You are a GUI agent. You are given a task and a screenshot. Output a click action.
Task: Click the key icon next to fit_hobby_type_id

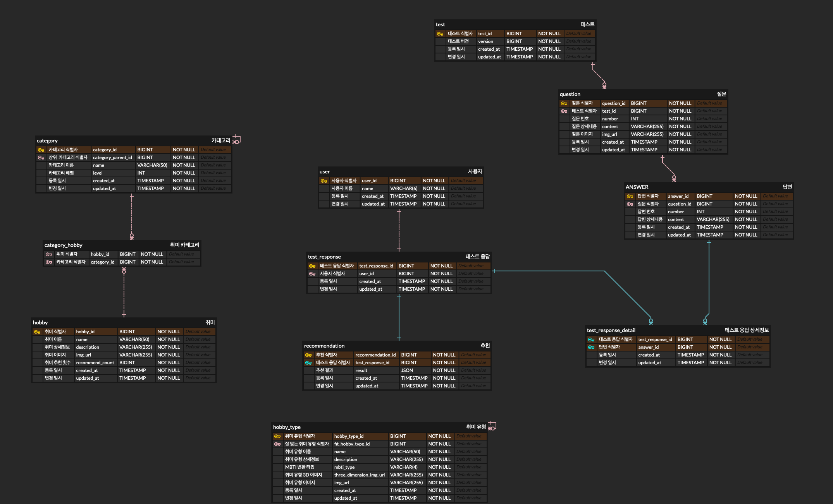[277, 444]
